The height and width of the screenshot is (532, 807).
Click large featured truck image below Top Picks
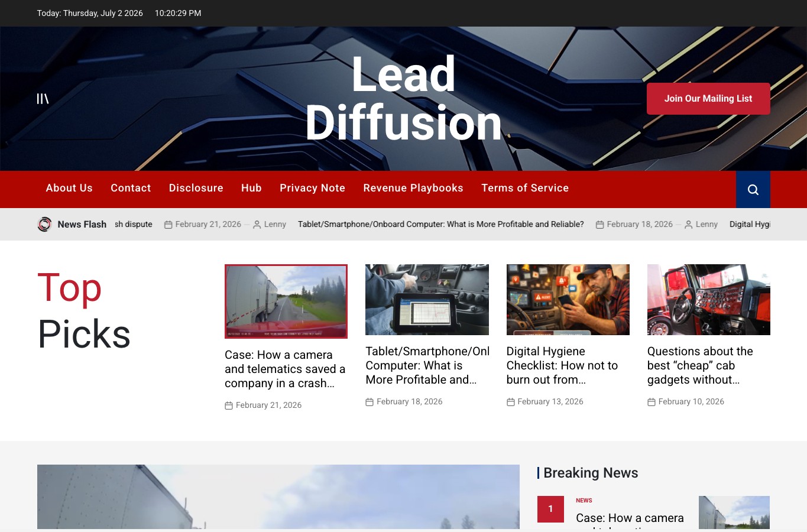278,497
